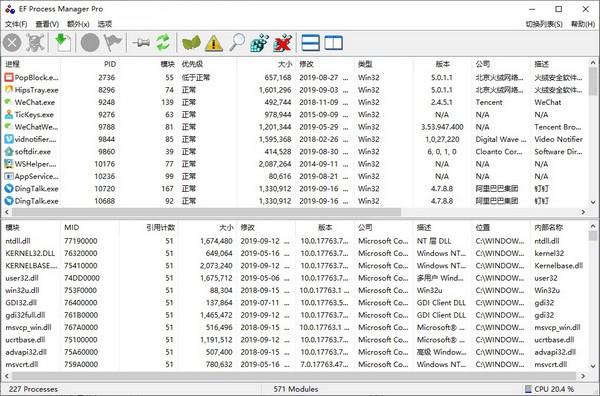Click the vidnotifier process icon
The height and width of the screenshot is (396, 600).
click(x=9, y=139)
